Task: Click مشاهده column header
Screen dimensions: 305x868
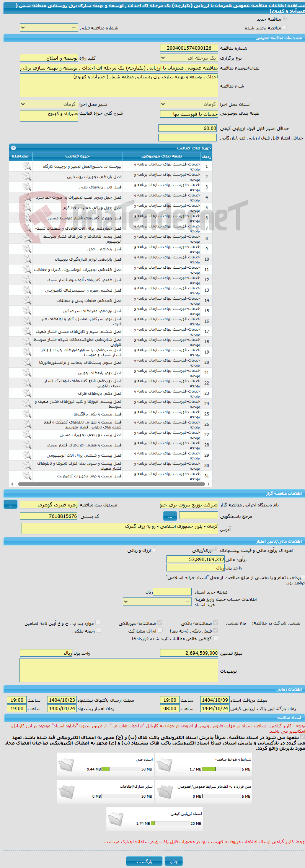Action: click(x=21, y=156)
